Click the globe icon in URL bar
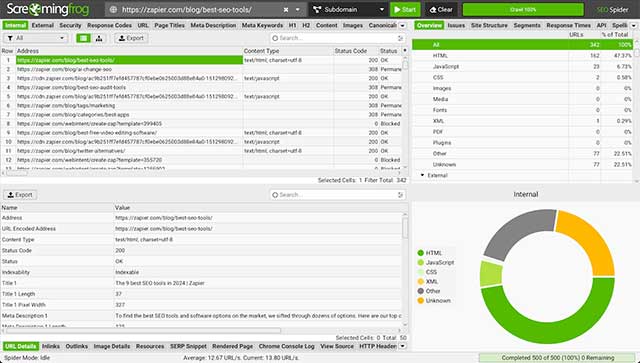This screenshot has height=363, width=640. [x=113, y=9]
